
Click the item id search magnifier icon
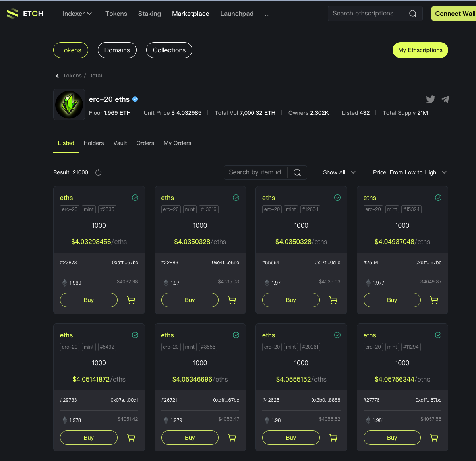pyautogui.click(x=297, y=172)
